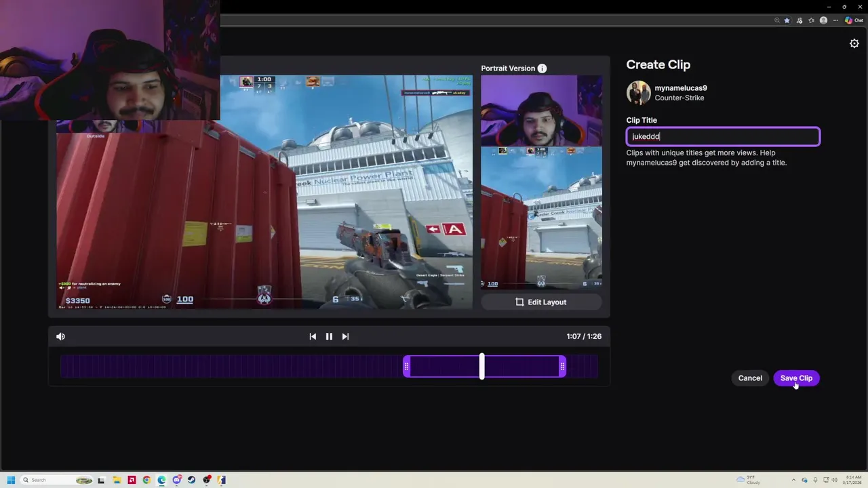Click the unselected timeline area before the clip
The height and width of the screenshot is (488, 868).
[x=231, y=367]
